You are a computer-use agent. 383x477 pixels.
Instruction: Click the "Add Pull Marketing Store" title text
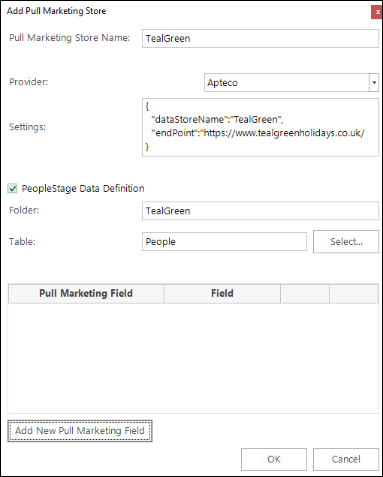(56, 11)
